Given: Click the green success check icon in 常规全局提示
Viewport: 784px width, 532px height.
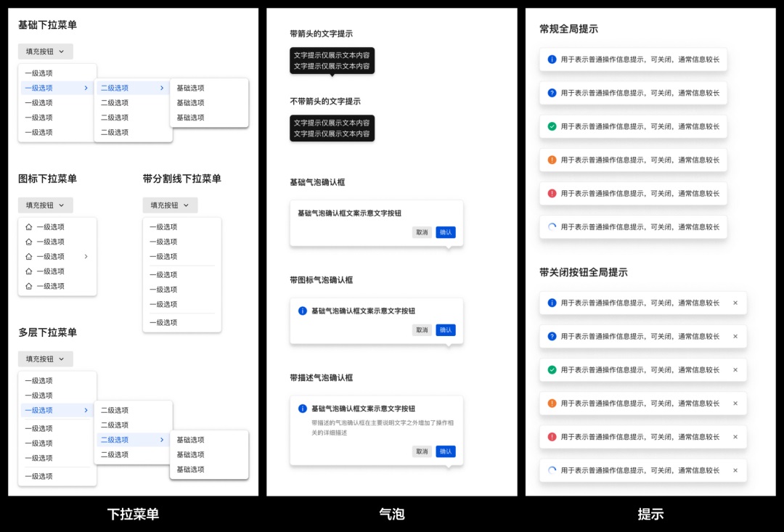Looking at the screenshot, I should [x=552, y=126].
